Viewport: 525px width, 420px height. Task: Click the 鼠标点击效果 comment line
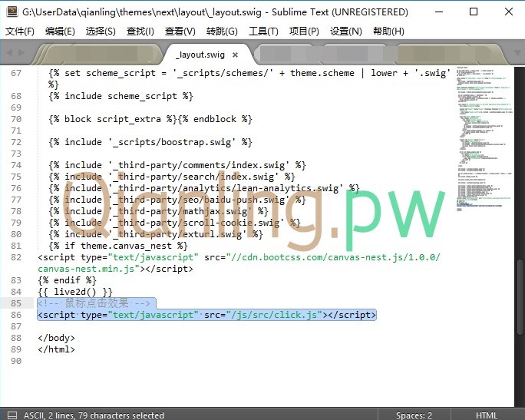pyautogui.click(x=94, y=303)
